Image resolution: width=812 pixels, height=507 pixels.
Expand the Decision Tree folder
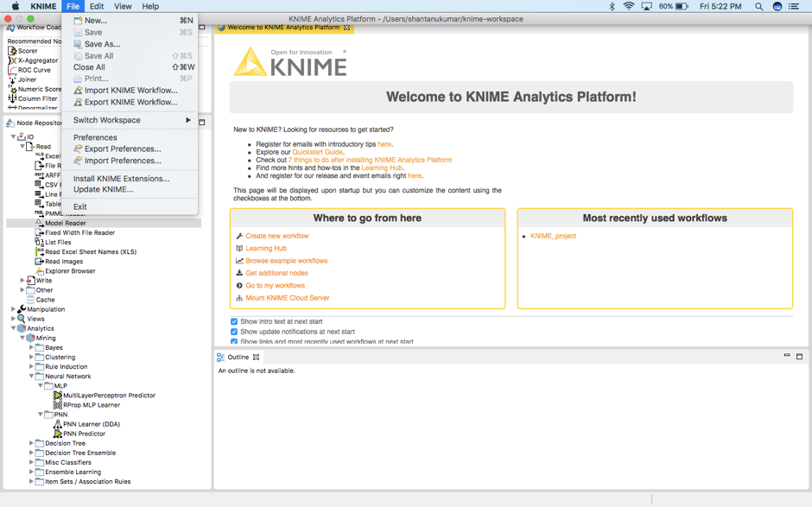[x=32, y=443]
